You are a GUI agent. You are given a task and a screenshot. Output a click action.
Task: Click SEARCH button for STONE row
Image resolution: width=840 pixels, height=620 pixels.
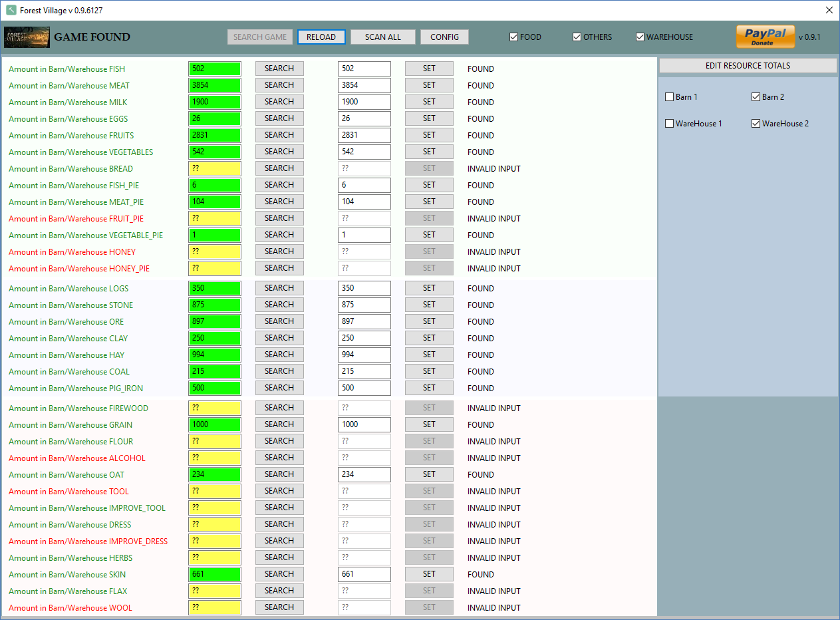[279, 305]
